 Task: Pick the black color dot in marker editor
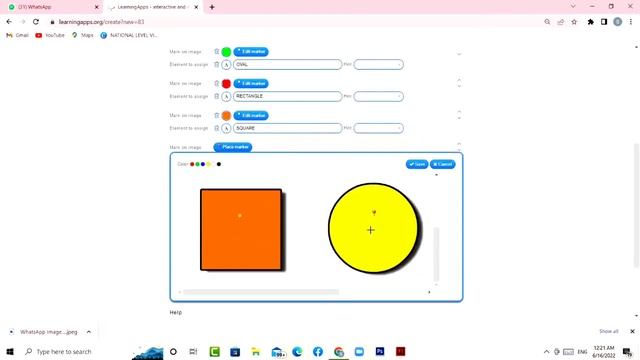(219, 164)
